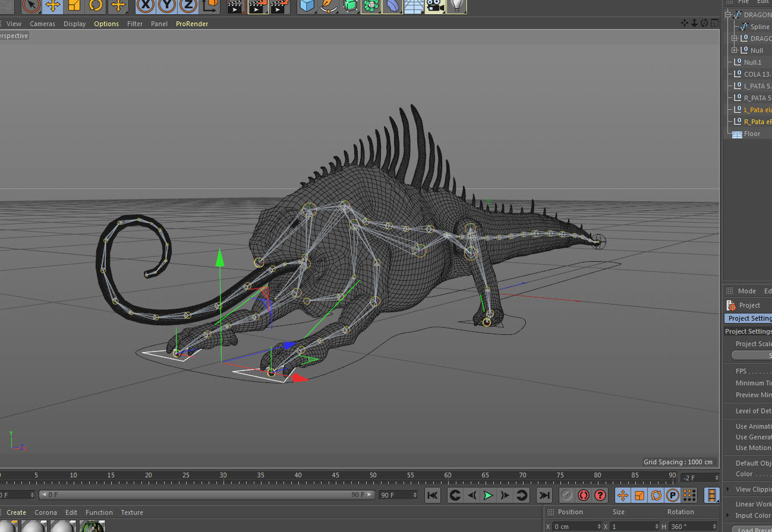Click the 0 F to 90 F range slider
The height and width of the screenshot is (532, 772).
click(207, 495)
